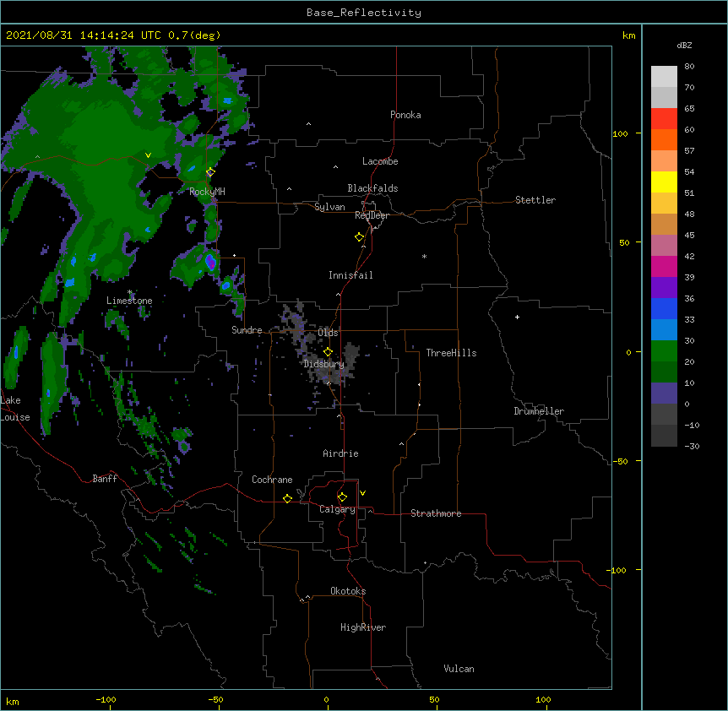Click the Cochrane town label
This screenshot has height=711, width=728.
click(x=272, y=480)
